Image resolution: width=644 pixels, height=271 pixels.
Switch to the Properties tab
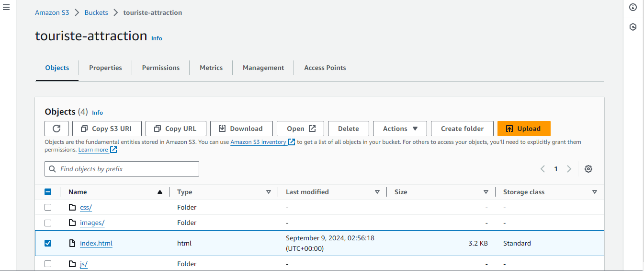105,68
